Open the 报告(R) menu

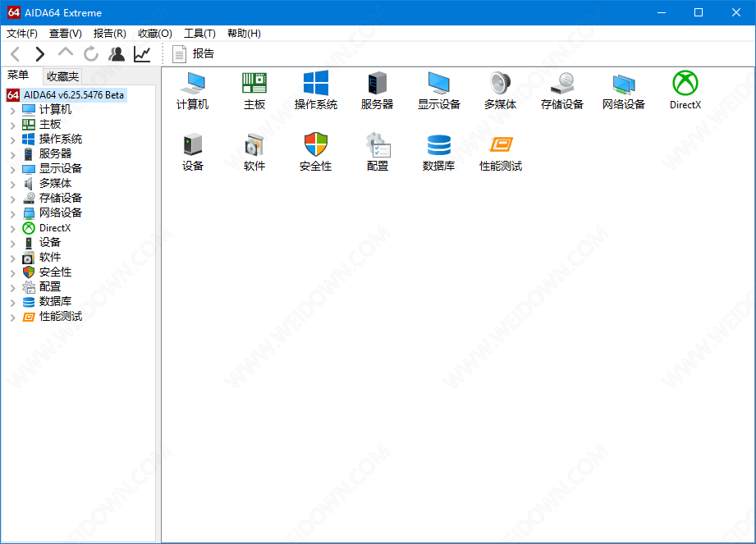click(x=109, y=34)
